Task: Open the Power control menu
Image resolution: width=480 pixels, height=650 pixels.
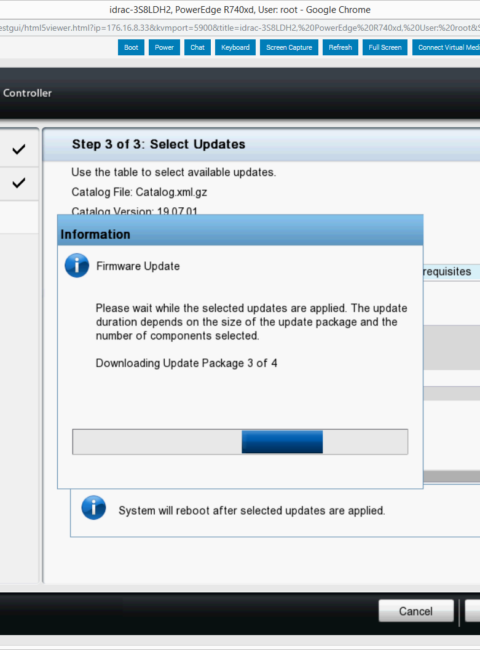Action: 164,47
